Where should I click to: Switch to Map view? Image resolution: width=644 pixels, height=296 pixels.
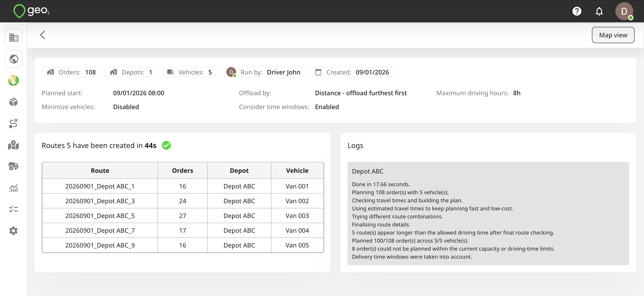pyautogui.click(x=613, y=35)
